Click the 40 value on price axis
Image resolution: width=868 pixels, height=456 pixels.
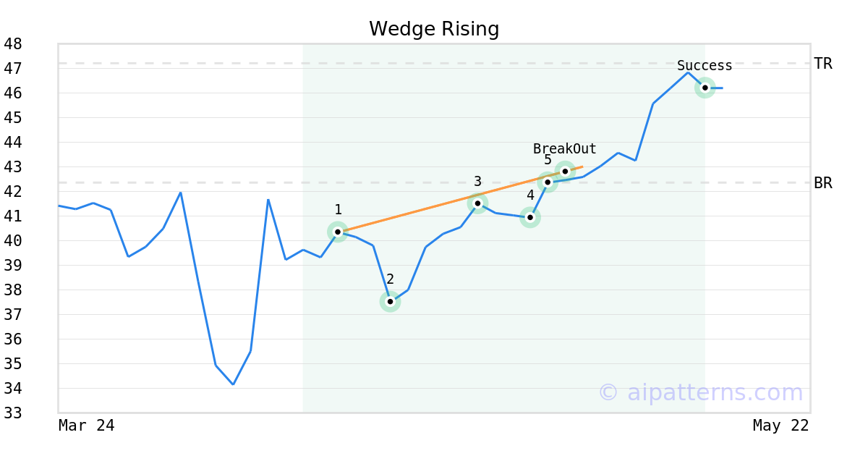13,241
